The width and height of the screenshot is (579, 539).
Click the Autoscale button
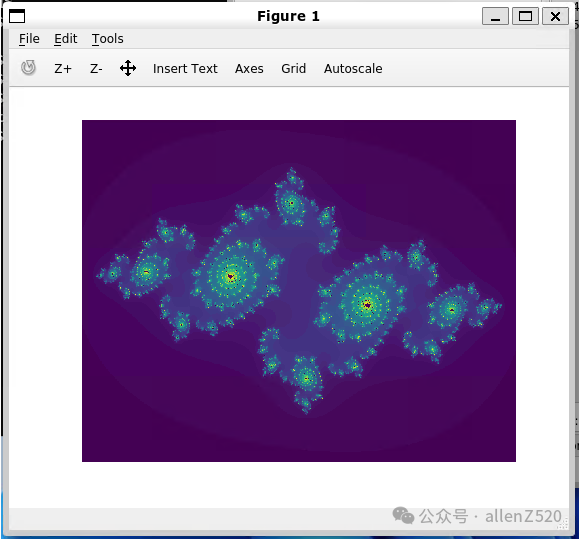coord(353,69)
